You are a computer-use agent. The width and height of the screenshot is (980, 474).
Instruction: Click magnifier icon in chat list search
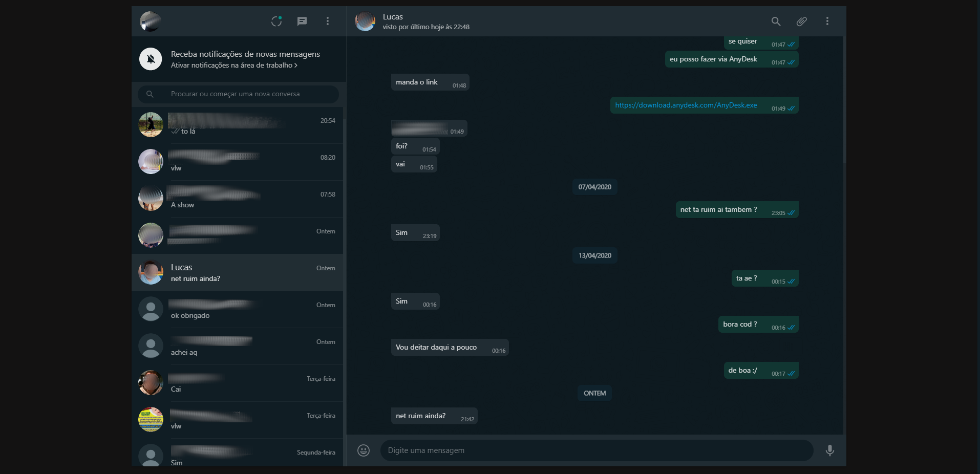(150, 94)
